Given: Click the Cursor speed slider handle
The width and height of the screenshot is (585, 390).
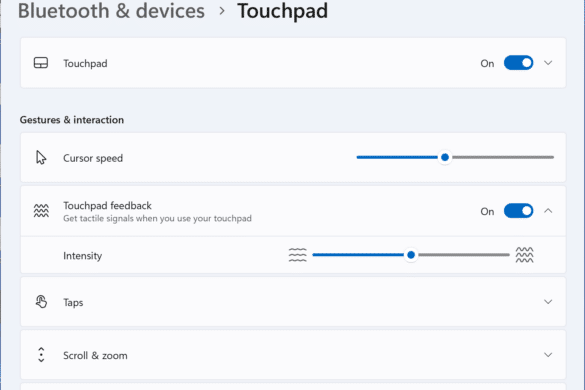Looking at the screenshot, I should coord(445,157).
